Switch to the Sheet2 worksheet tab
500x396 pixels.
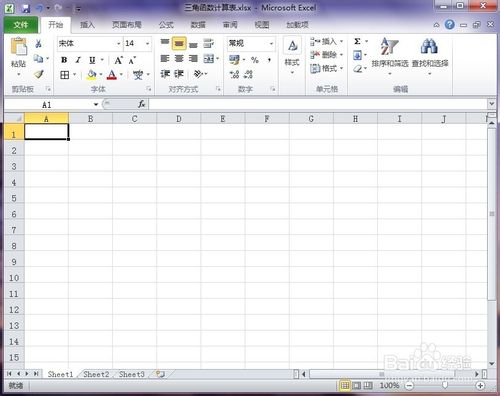click(96, 374)
